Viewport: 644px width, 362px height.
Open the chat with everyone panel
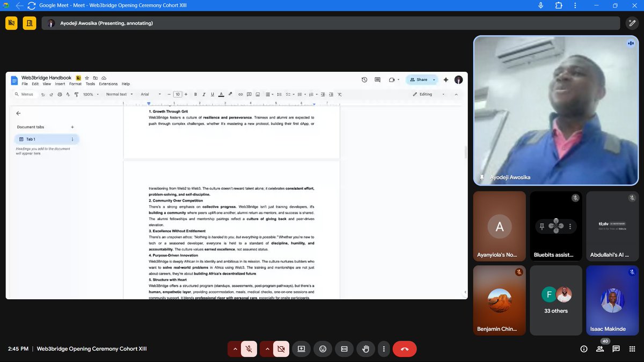pos(616,349)
